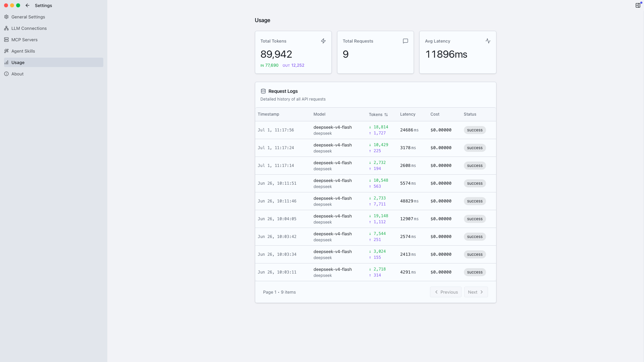Click the Latency column header
Image resolution: width=644 pixels, height=362 pixels.
point(408,114)
